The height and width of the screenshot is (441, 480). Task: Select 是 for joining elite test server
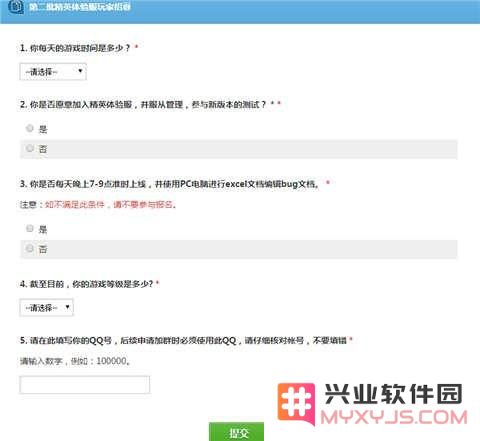click(x=30, y=128)
